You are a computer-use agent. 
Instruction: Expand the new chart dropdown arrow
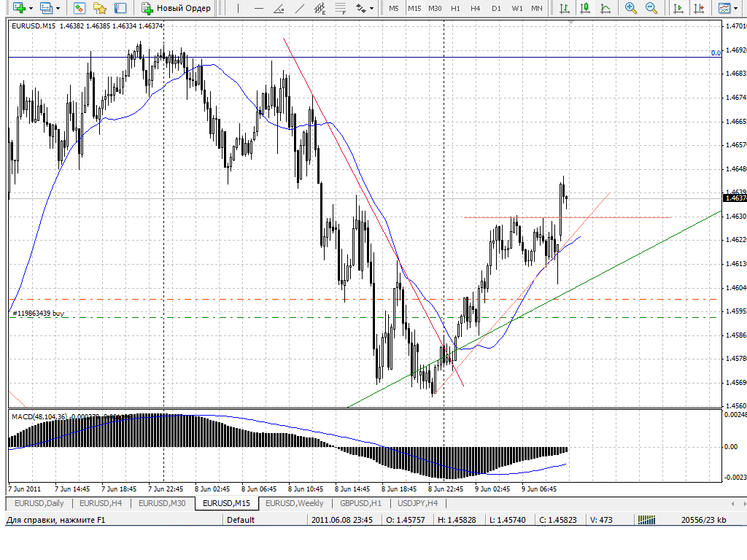tap(31, 8)
